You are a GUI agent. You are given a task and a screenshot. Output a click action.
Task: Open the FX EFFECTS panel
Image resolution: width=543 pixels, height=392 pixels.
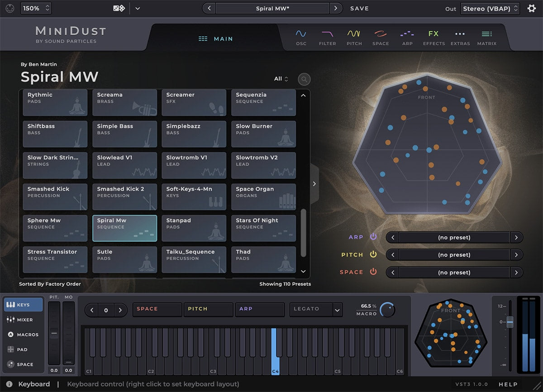coord(433,36)
